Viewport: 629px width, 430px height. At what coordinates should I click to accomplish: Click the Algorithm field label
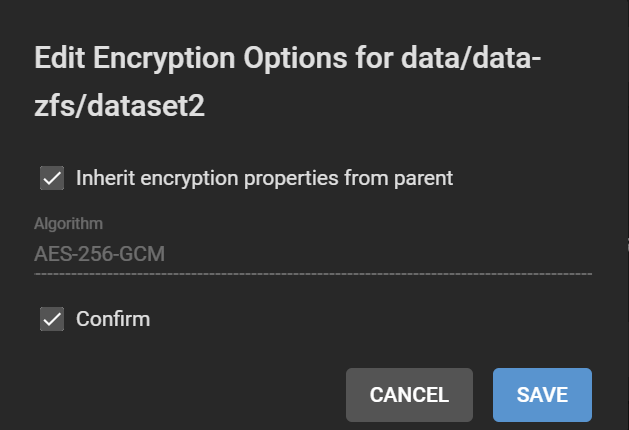tap(68, 224)
